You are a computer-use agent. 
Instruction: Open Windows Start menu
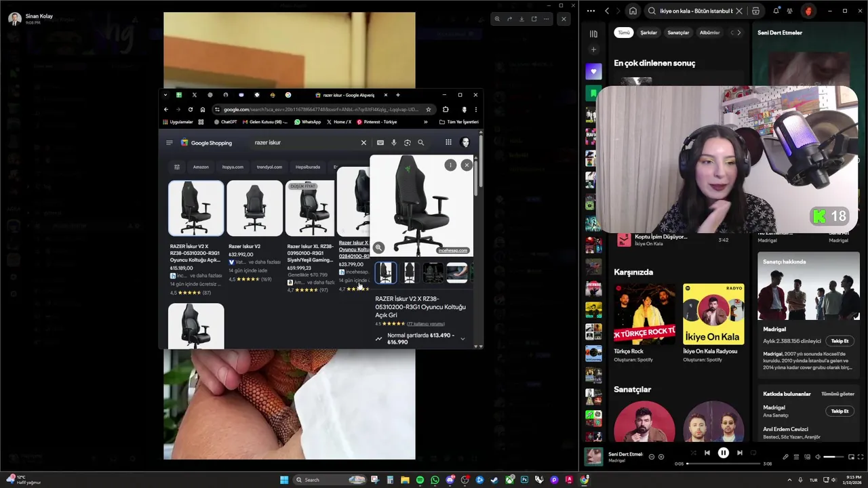[x=284, y=480]
